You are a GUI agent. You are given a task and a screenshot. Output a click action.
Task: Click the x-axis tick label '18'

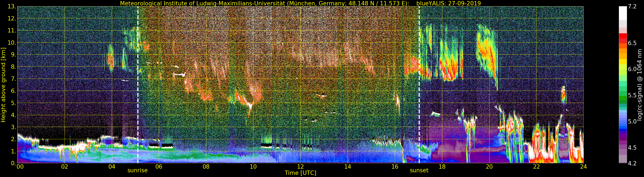click(x=442, y=166)
